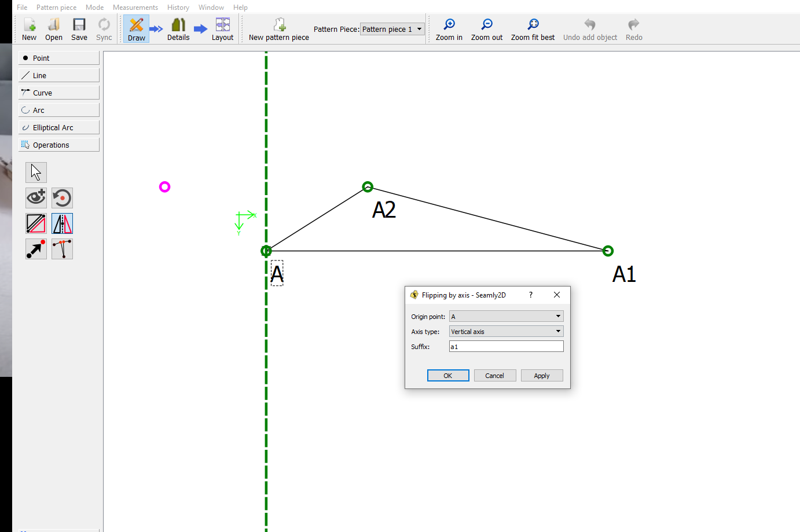Open the Pattern Piece selector dropdown
Screen dimensions: 800x532
[392, 29]
